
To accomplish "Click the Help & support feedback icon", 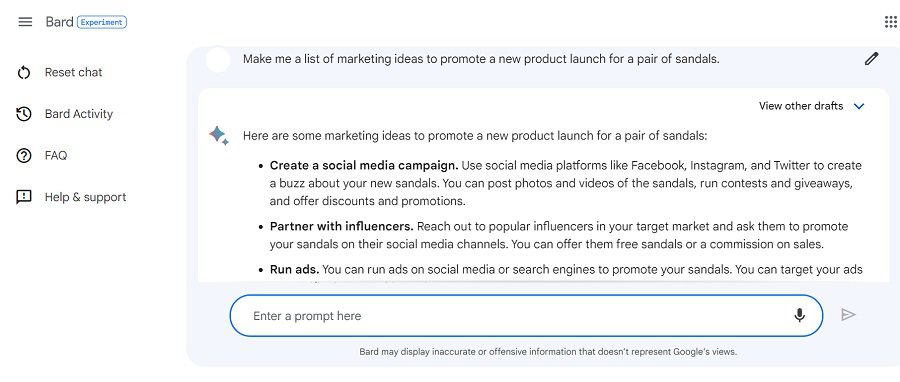I will (x=24, y=197).
